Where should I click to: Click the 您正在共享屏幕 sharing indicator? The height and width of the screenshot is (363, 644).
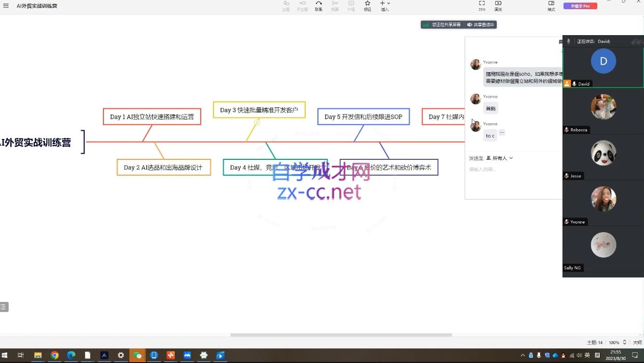[442, 24]
